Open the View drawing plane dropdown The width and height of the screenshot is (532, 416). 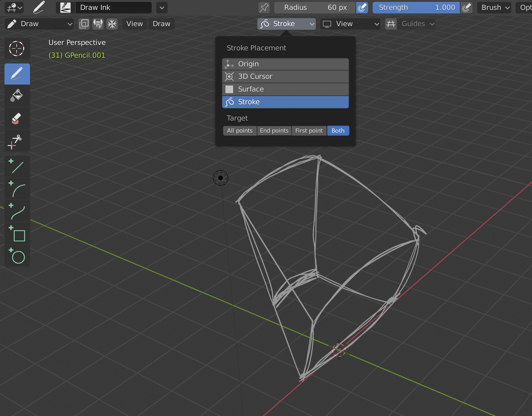pyautogui.click(x=351, y=24)
